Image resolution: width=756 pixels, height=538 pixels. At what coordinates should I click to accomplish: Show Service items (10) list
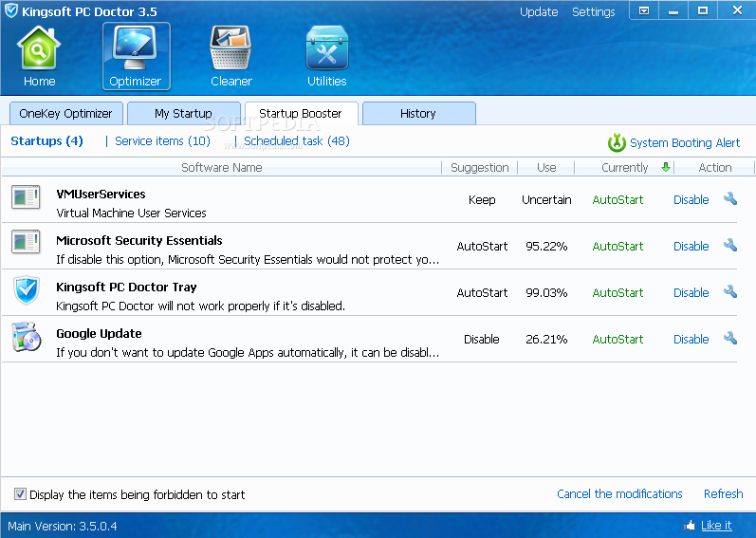pos(162,140)
